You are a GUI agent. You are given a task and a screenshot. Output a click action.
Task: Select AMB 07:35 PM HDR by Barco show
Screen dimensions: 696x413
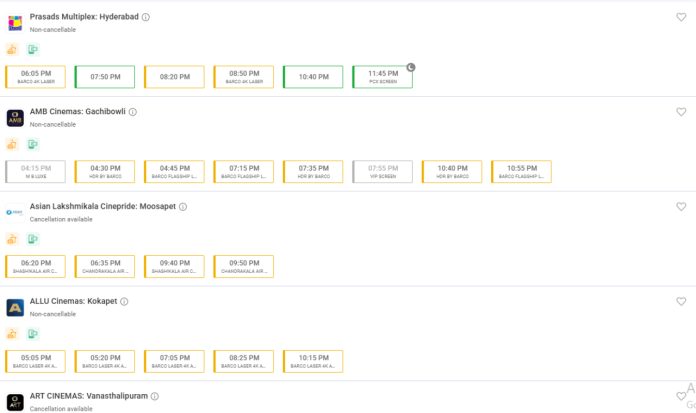313,171
